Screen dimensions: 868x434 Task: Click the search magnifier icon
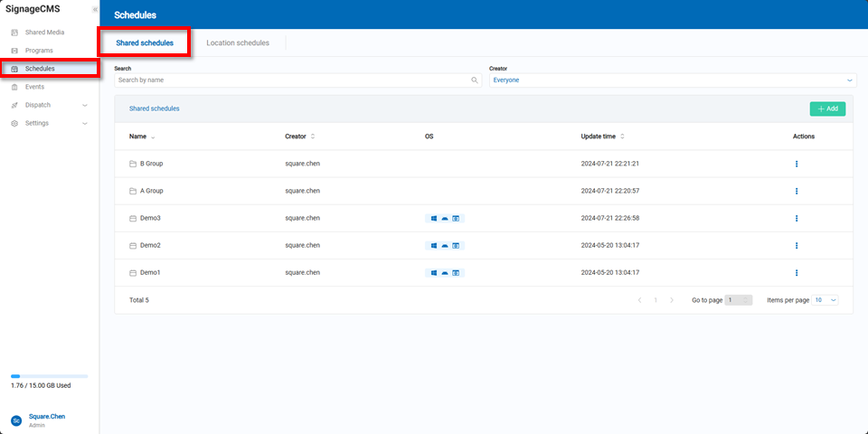(475, 80)
